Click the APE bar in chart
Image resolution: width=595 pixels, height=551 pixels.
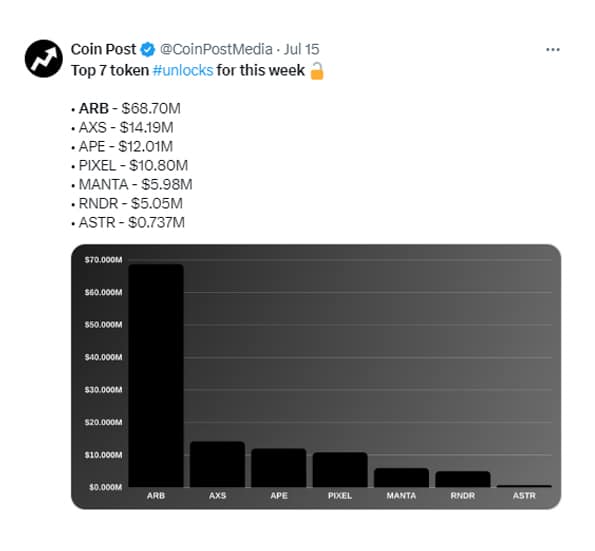click(x=279, y=468)
